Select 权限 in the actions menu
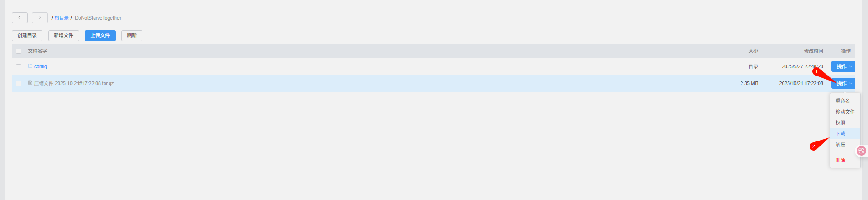Image resolution: width=868 pixels, height=200 pixels. [x=840, y=123]
